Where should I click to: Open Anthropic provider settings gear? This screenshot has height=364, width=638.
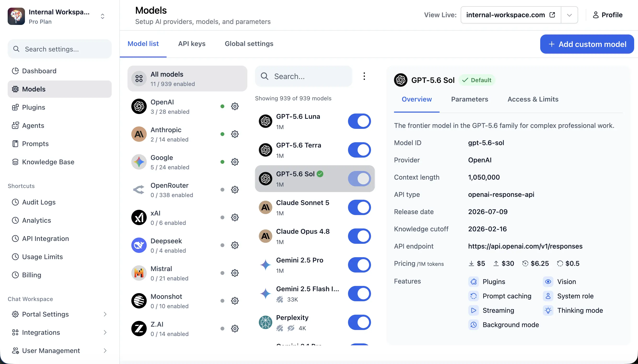[235, 134]
